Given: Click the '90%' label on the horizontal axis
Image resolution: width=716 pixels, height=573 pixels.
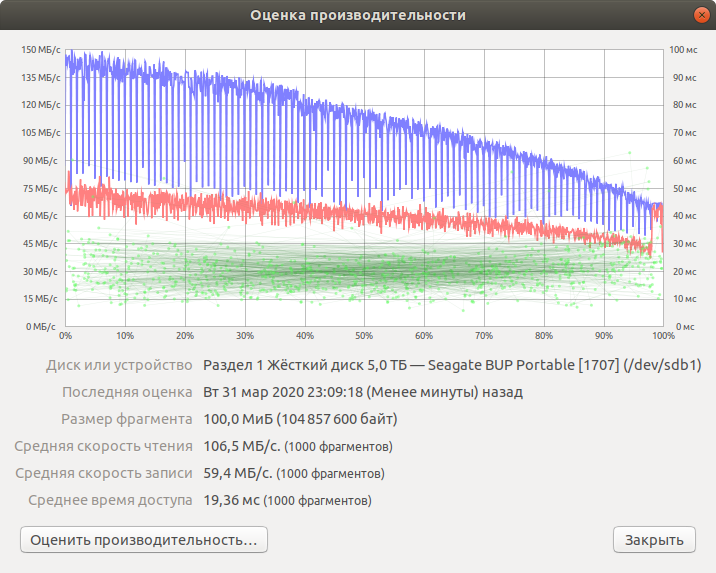Looking at the screenshot, I should point(604,336).
